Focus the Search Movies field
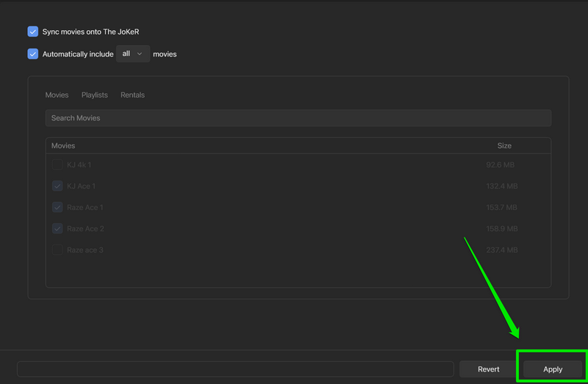The width and height of the screenshot is (588, 384). [x=298, y=117]
